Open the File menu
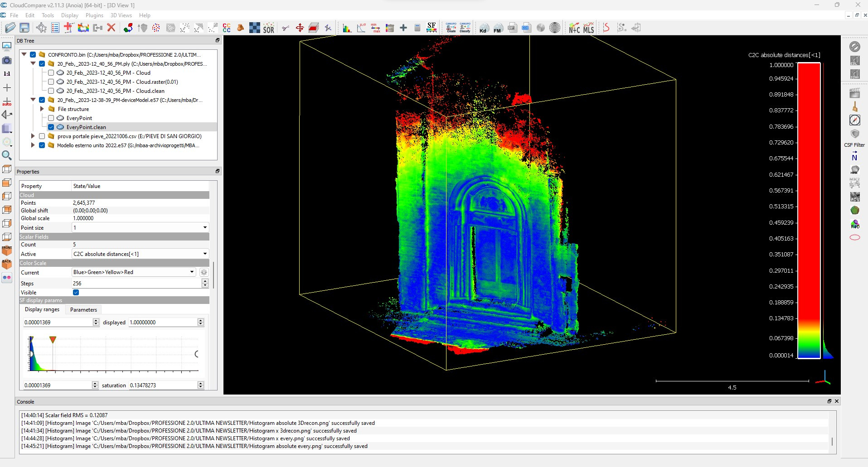868x467 pixels. (x=14, y=15)
